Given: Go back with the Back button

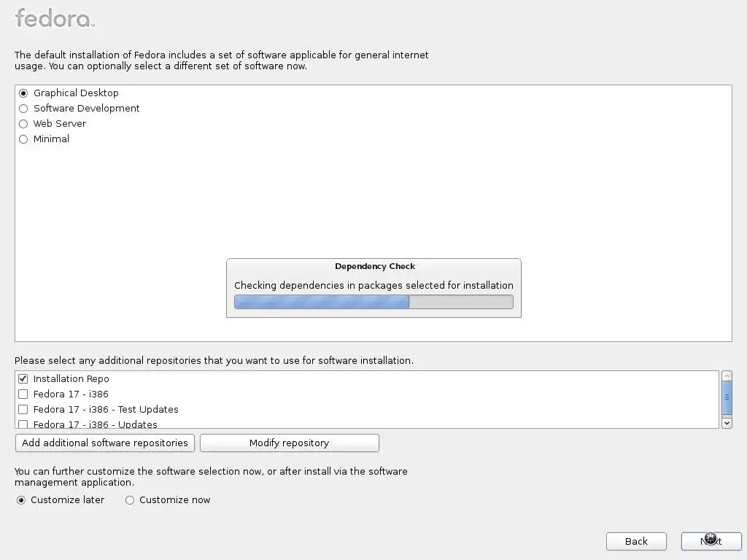Looking at the screenshot, I should pos(636,542).
